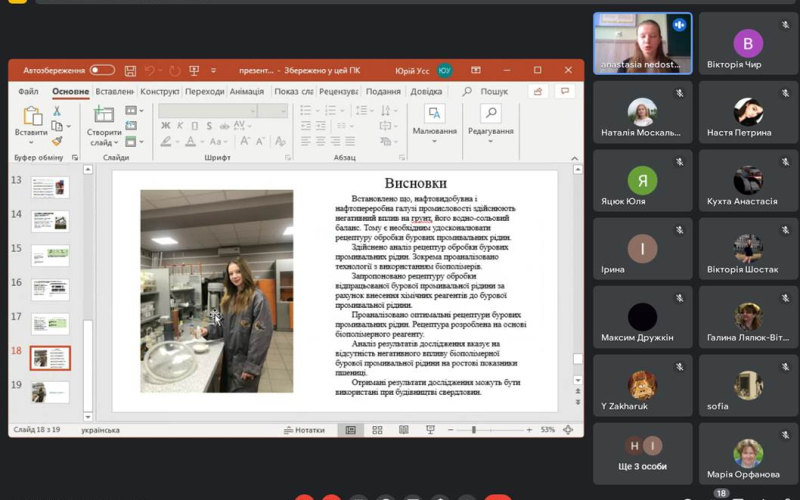Toggle Underline (П) formatting
This screenshot has height=500, width=800.
point(194,126)
